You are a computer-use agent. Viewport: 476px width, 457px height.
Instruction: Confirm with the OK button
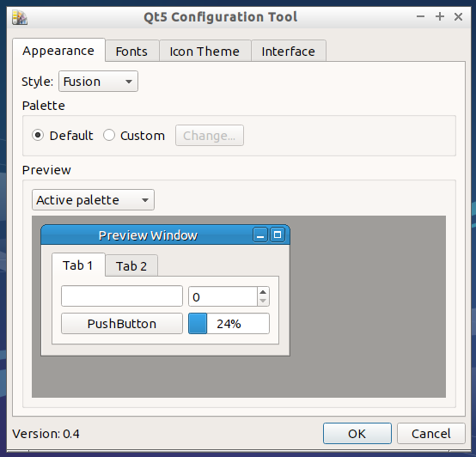point(357,434)
